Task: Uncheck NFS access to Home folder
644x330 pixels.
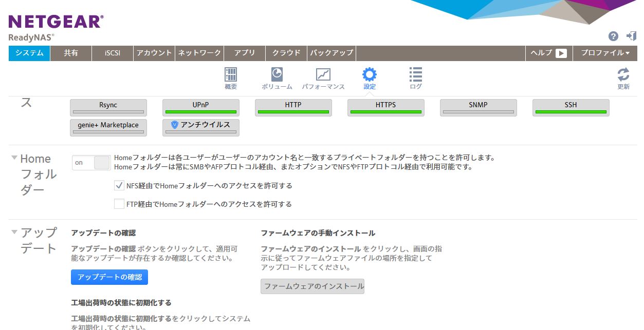Action: pos(119,185)
